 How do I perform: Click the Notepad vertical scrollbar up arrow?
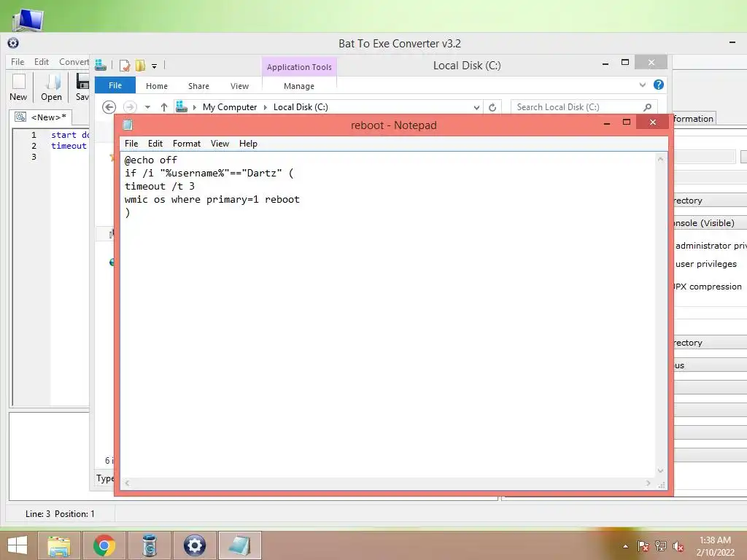pos(661,159)
